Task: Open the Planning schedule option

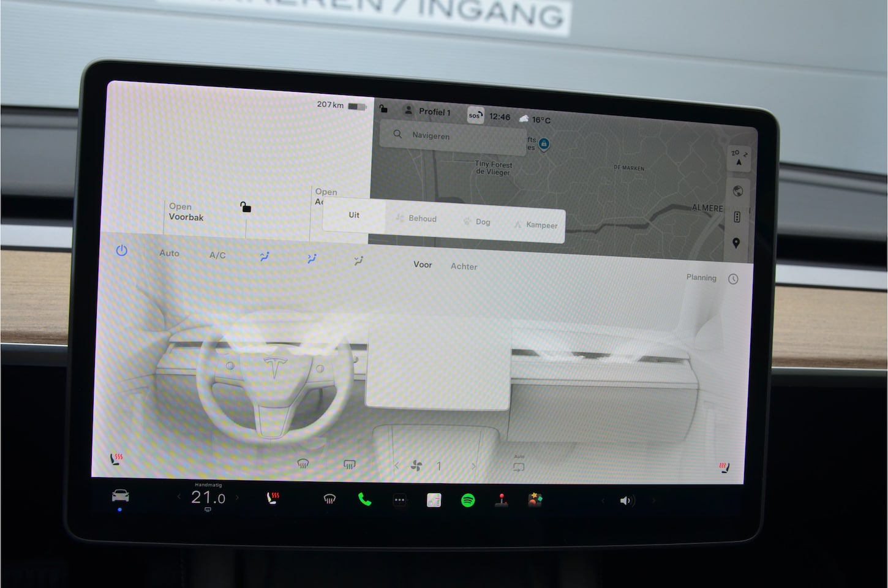Action: point(701,277)
